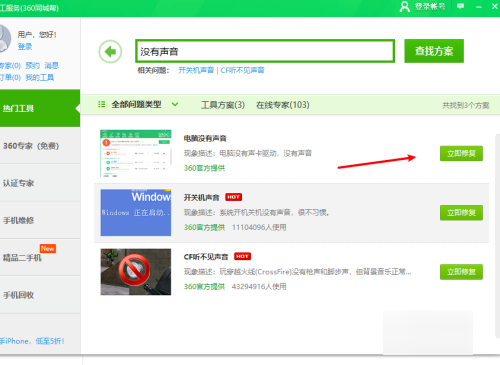This screenshot has height=365, width=500.
Task: Click 立即修复 for CF听不见声音
Action: (x=461, y=272)
